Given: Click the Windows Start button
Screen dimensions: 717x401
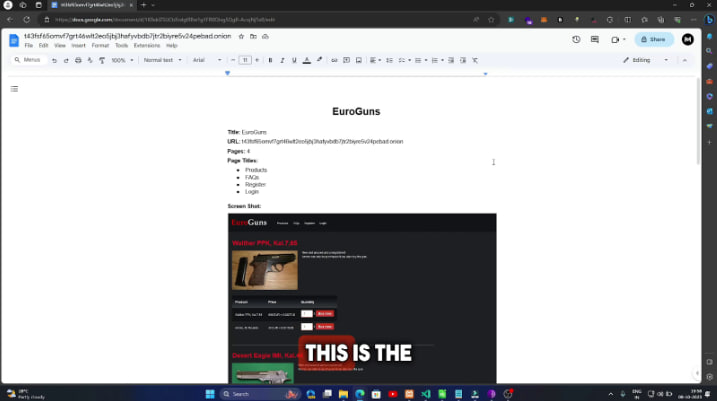Looking at the screenshot, I should point(210,394).
